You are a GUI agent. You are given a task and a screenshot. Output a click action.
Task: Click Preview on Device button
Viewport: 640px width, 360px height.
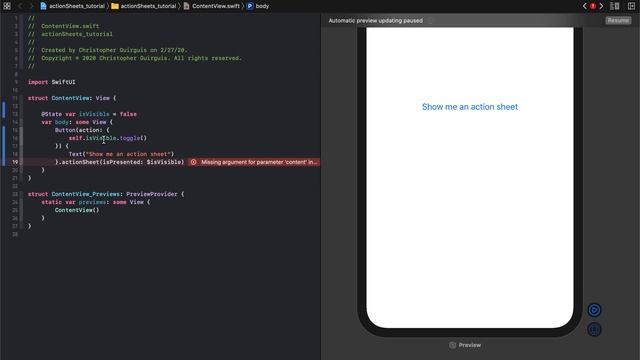[594, 329]
